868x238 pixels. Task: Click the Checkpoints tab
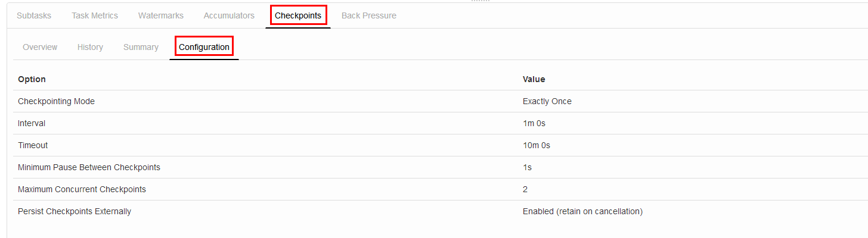click(298, 15)
